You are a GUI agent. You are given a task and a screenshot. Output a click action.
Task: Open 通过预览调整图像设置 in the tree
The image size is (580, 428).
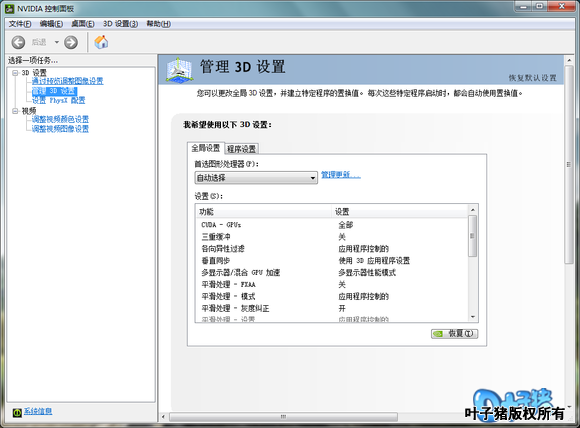(x=67, y=81)
